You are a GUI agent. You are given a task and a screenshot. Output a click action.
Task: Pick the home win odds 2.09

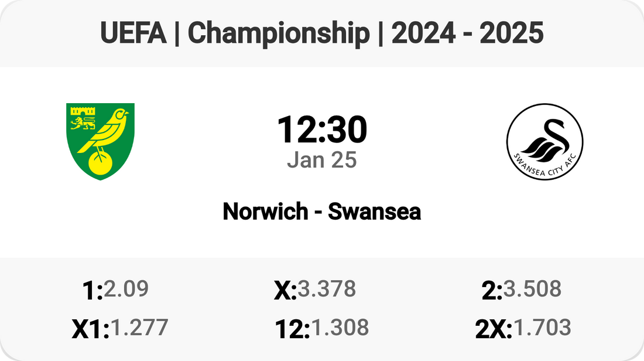coord(126,289)
